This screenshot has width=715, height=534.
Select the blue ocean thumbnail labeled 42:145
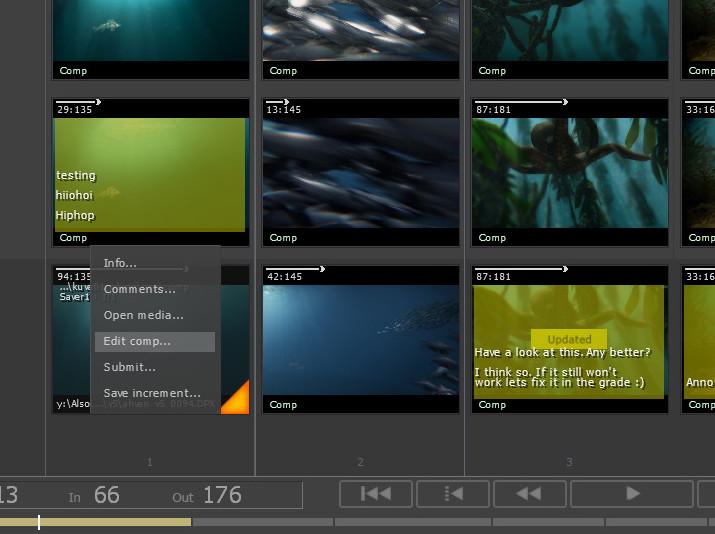coord(361,340)
